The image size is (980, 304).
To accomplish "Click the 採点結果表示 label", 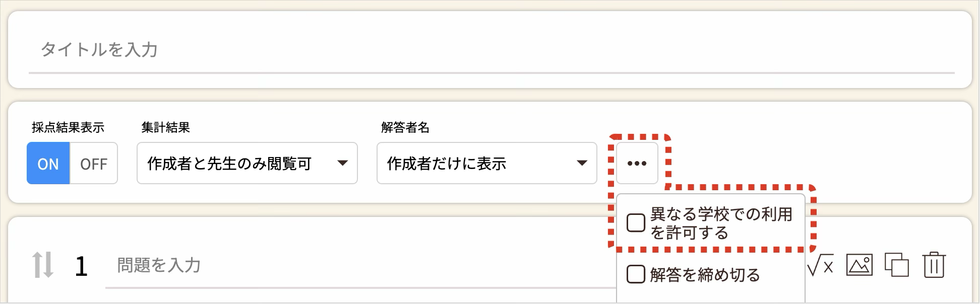I will pos(68,128).
